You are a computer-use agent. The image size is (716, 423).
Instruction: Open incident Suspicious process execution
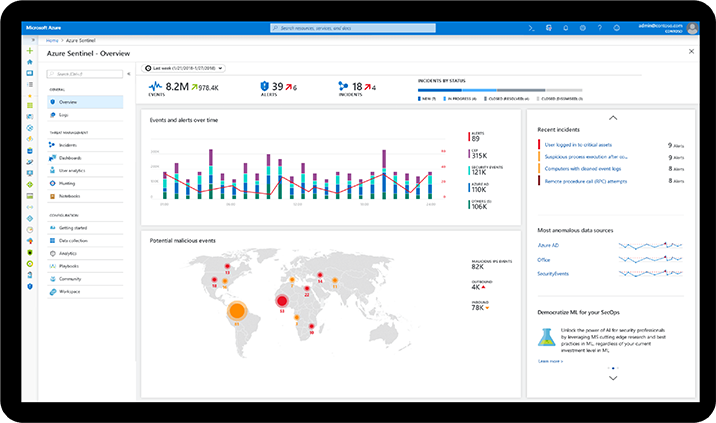point(586,157)
